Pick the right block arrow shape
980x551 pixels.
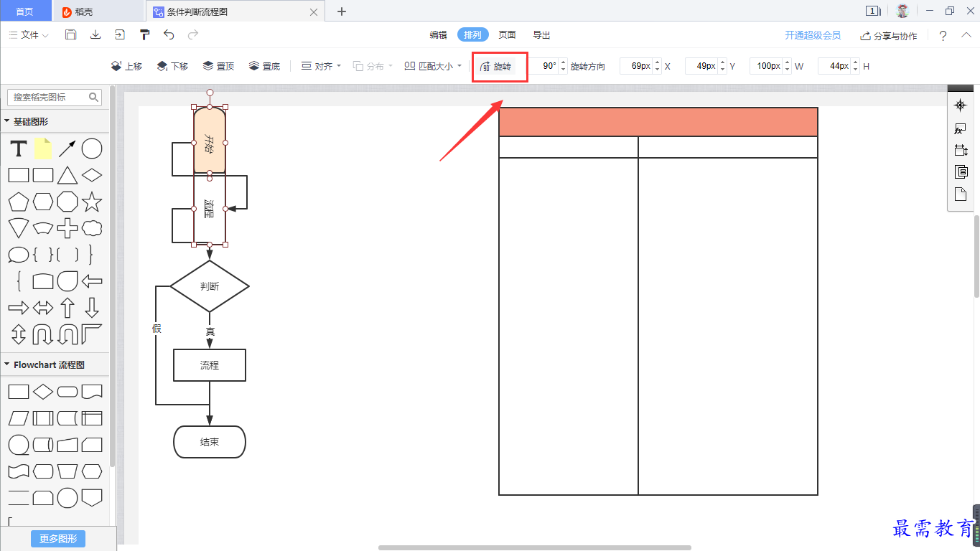click(x=19, y=308)
